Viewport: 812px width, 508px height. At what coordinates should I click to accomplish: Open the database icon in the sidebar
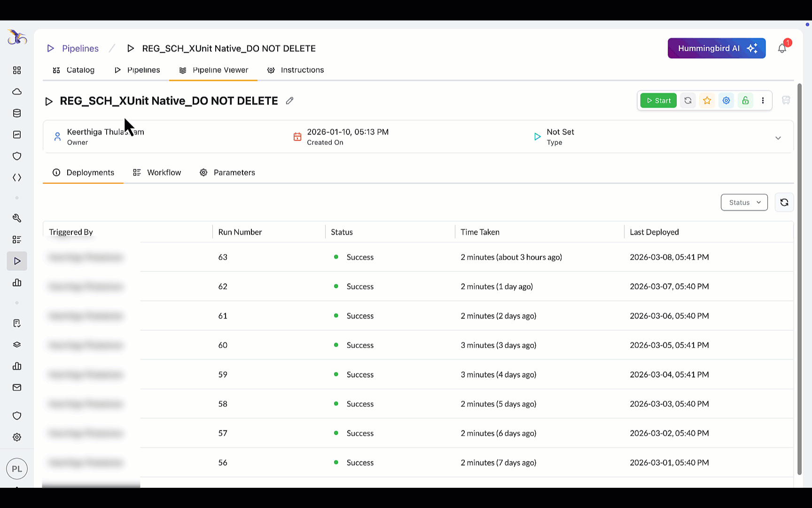17,113
